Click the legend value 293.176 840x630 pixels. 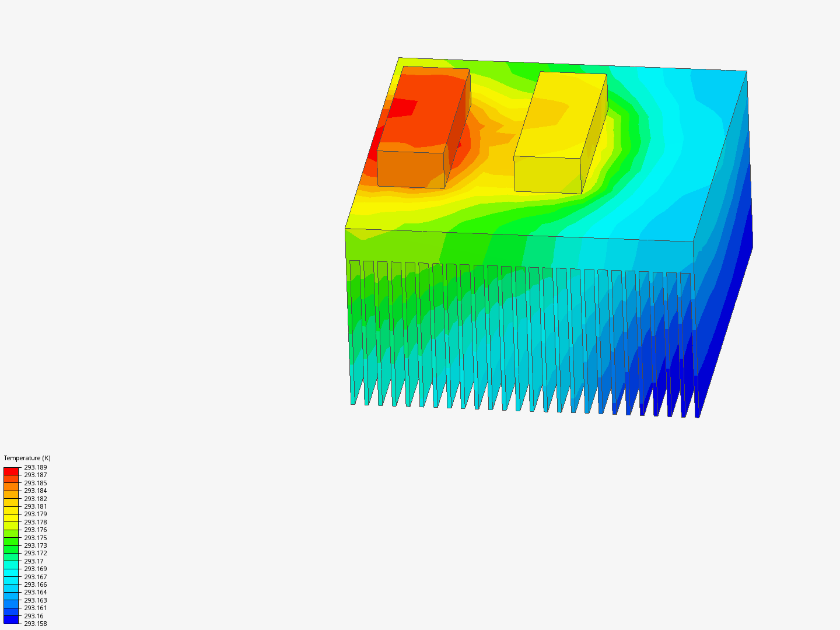tap(36, 530)
